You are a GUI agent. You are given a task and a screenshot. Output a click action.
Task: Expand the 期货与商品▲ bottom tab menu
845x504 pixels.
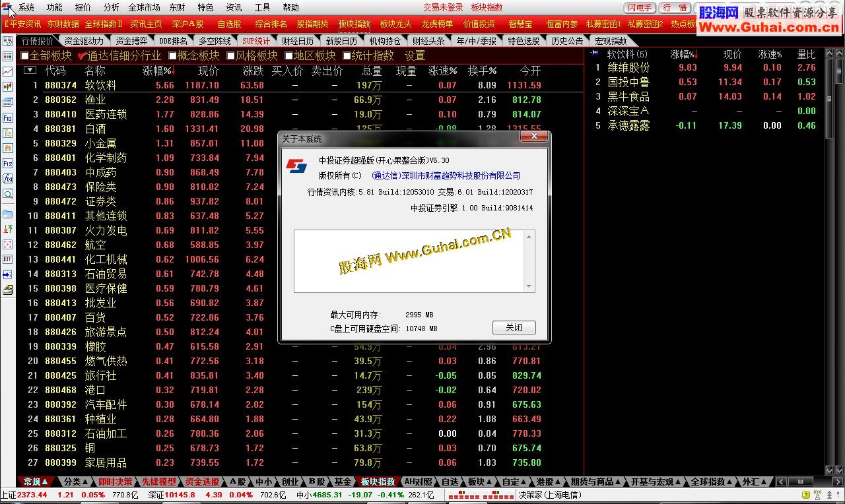596,482
